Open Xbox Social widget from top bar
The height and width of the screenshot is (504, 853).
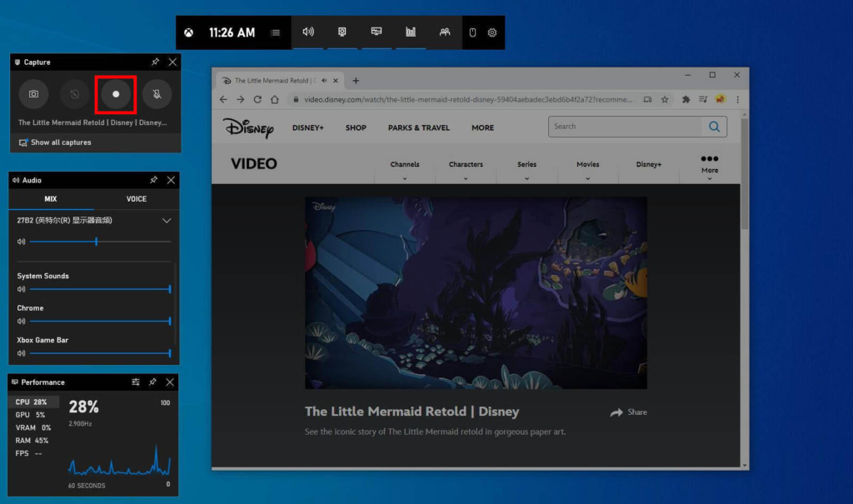click(x=445, y=32)
